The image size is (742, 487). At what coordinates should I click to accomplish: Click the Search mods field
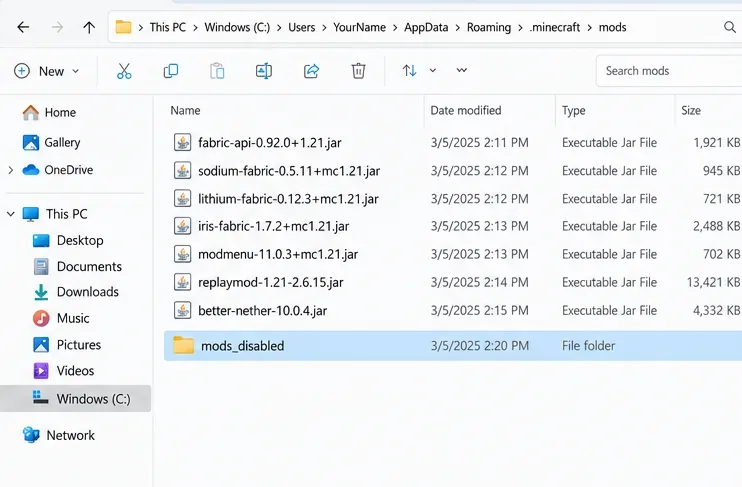coord(669,71)
